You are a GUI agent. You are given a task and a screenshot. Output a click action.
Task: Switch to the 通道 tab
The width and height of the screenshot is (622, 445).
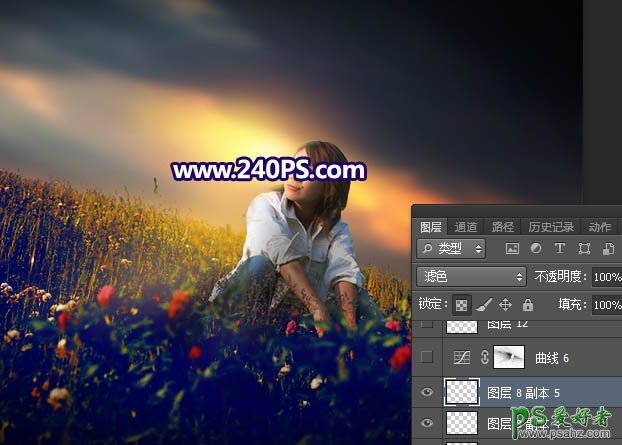(x=465, y=227)
